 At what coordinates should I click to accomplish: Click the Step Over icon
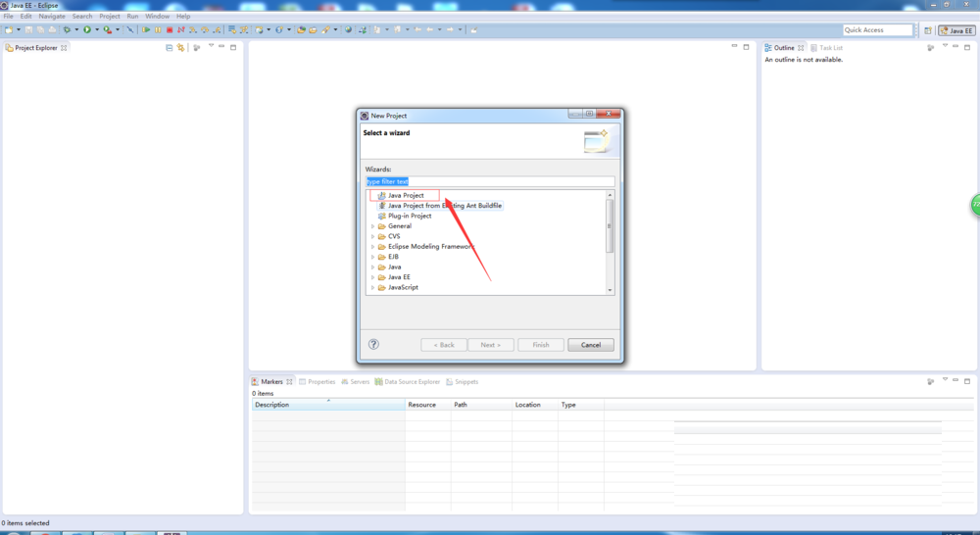coord(205,30)
